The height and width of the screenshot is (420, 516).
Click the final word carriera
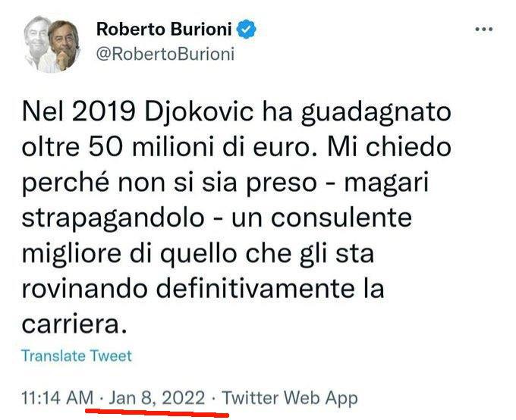(x=74, y=324)
